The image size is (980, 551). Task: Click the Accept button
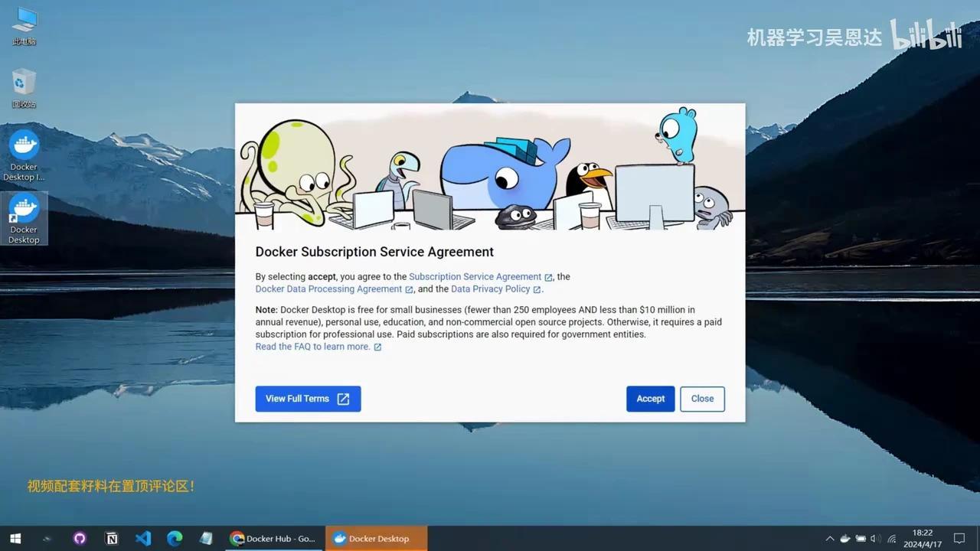(x=650, y=399)
